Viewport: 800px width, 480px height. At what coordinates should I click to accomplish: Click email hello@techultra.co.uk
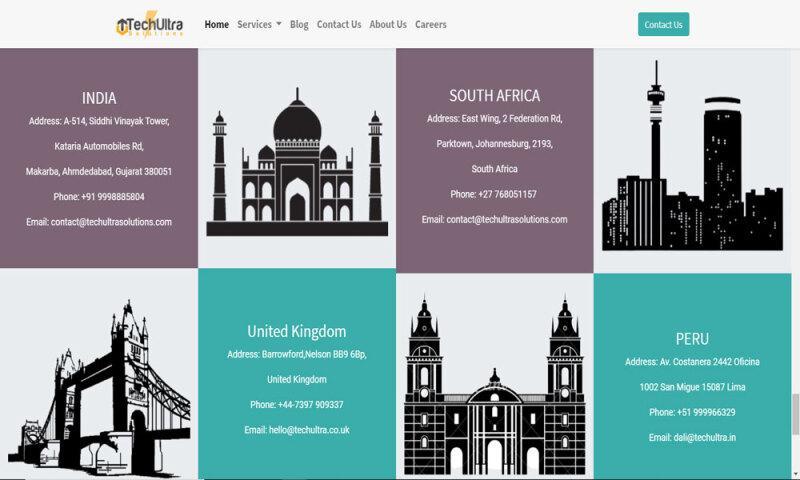(297, 430)
